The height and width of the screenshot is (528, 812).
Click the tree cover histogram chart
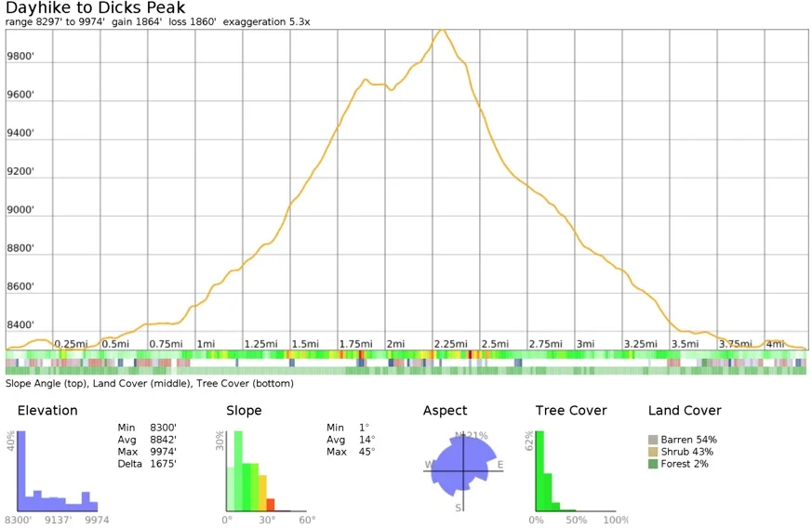(576, 471)
